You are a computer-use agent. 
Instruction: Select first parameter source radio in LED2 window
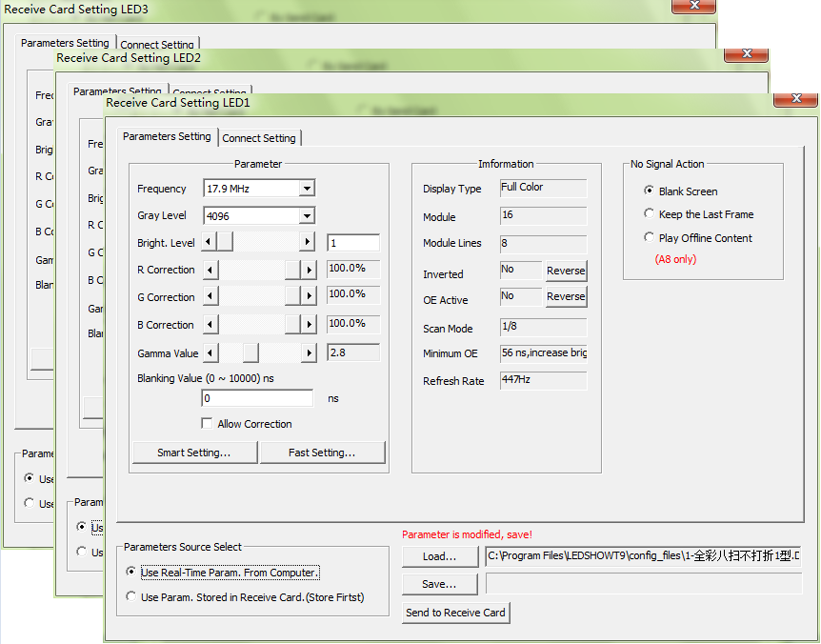(x=82, y=526)
